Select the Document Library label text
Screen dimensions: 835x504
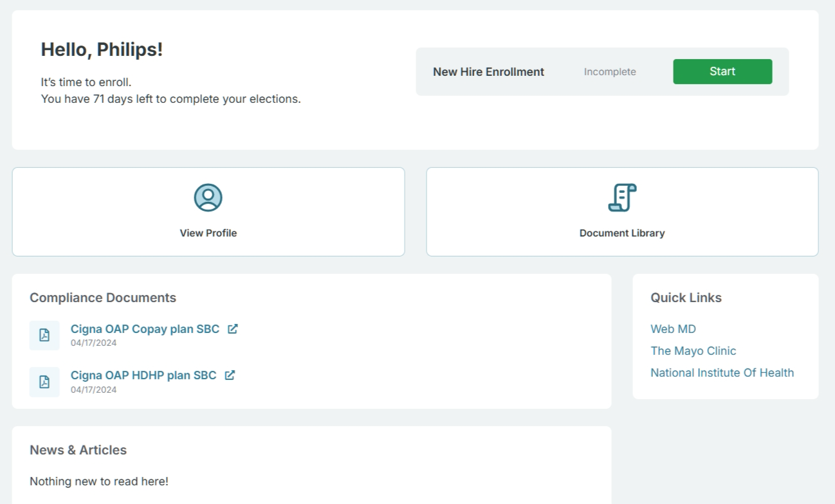point(622,233)
